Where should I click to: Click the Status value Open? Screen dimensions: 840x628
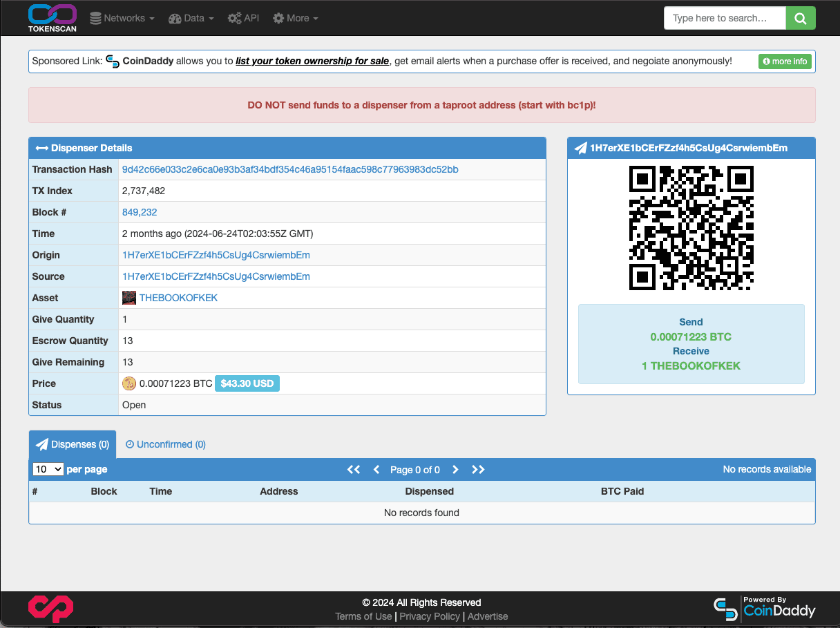coord(134,405)
